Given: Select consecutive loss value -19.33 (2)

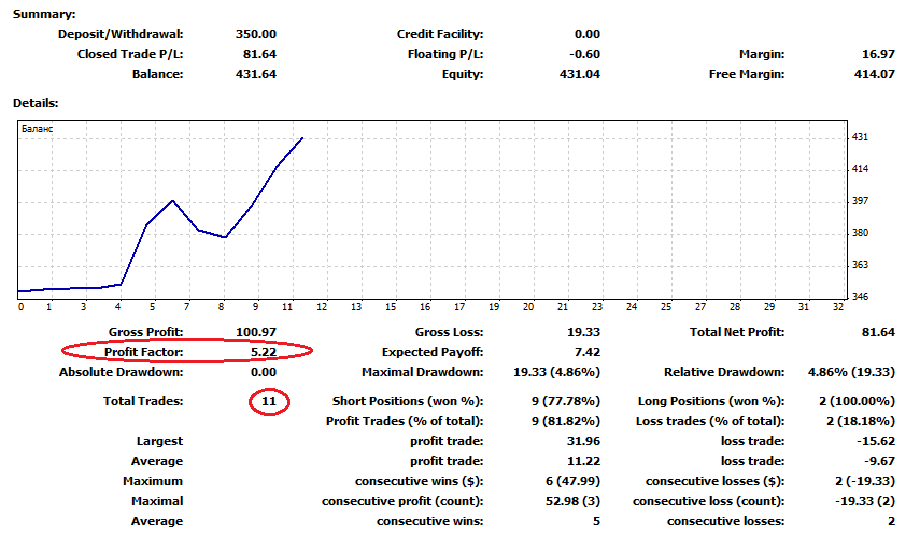Looking at the screenshot, I should click(865, 501).
